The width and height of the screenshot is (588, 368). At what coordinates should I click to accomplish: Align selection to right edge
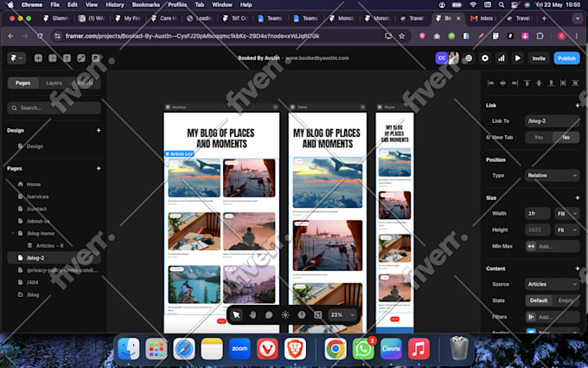[x=514, y=83]
